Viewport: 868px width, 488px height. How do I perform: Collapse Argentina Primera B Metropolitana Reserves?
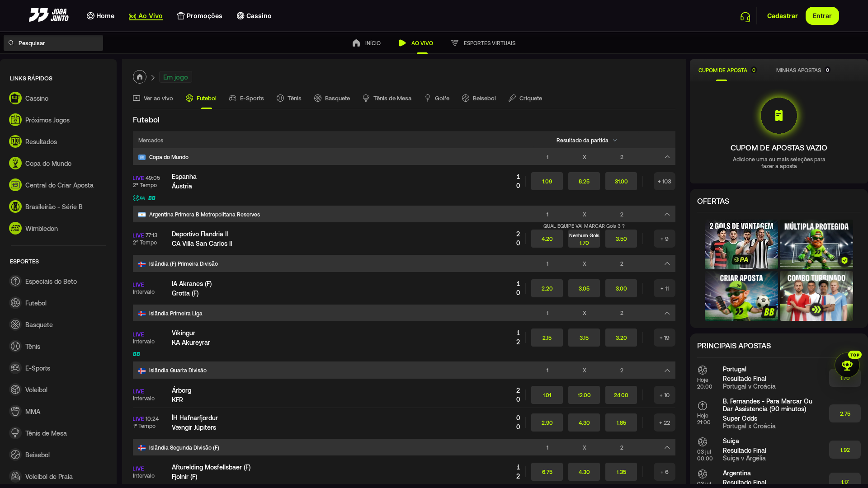[x=667, y=214]
